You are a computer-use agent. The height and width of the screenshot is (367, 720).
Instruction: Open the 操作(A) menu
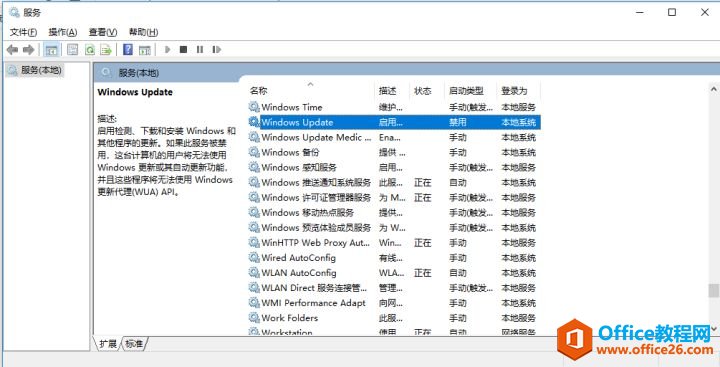pos(63,32)
